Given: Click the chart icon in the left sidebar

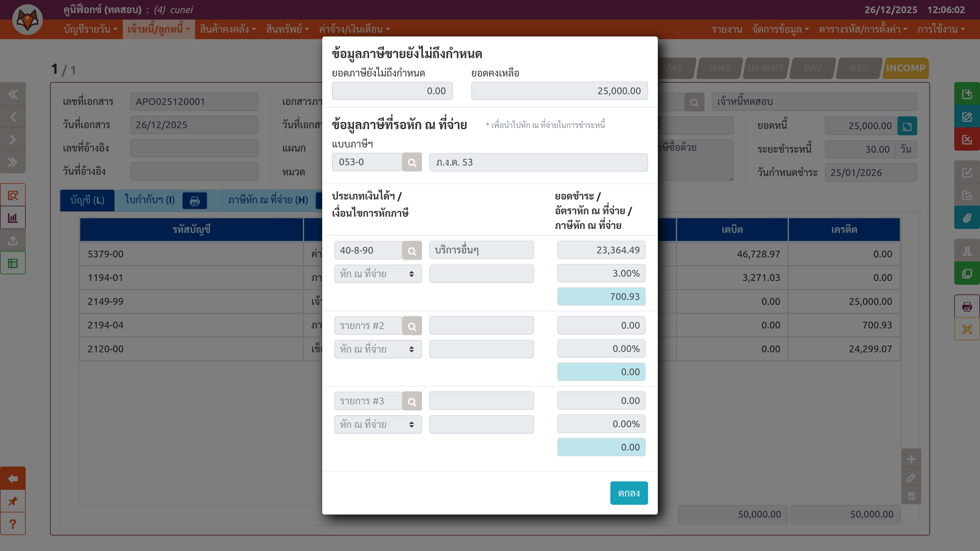Looking at the screenshot, I should point(13,218).
